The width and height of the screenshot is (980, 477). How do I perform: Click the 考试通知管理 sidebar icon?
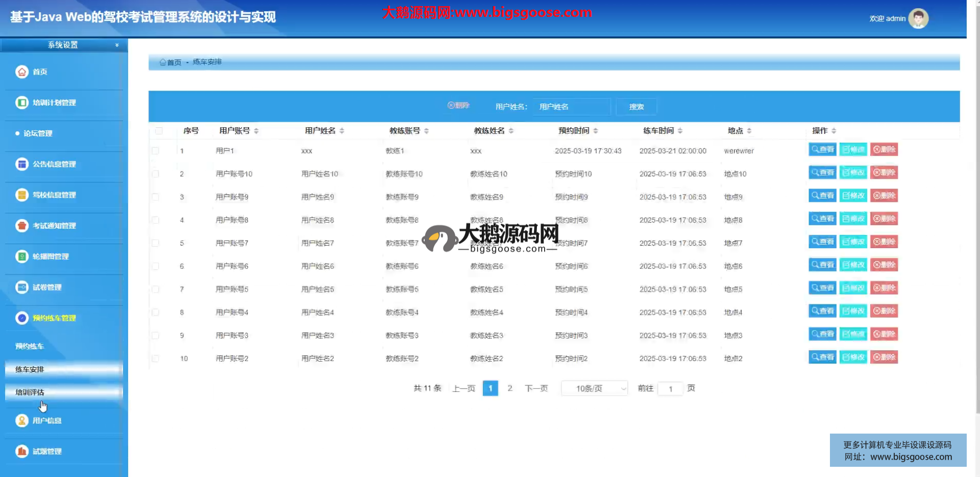22,225
